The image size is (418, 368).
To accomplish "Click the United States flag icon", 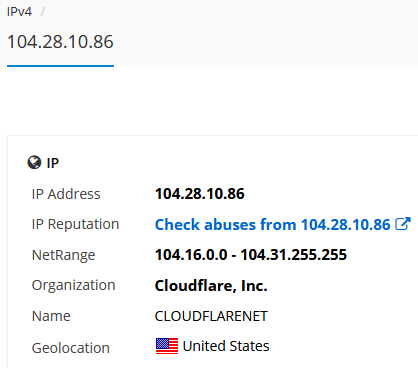I will [x=167, y=346].
